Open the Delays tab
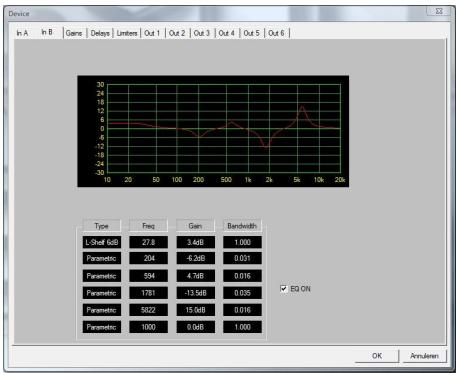459x373 pixels. (100, 33)
